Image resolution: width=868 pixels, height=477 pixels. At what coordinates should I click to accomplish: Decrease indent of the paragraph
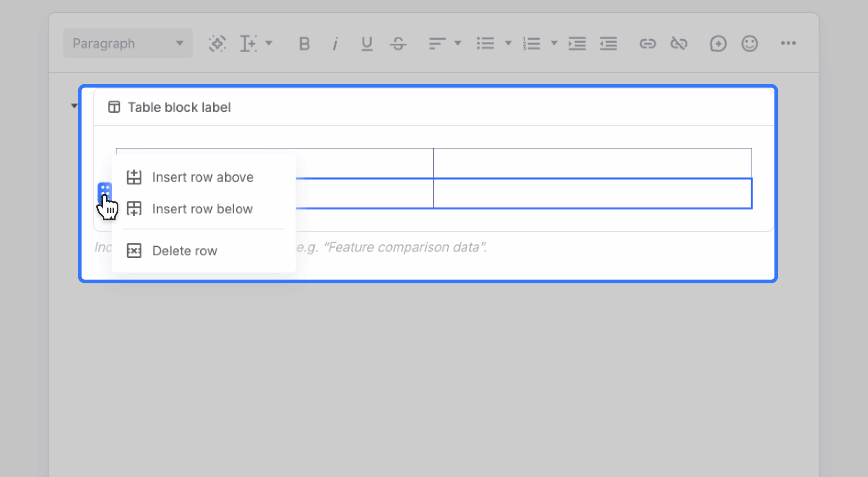(x=608, y=43)
